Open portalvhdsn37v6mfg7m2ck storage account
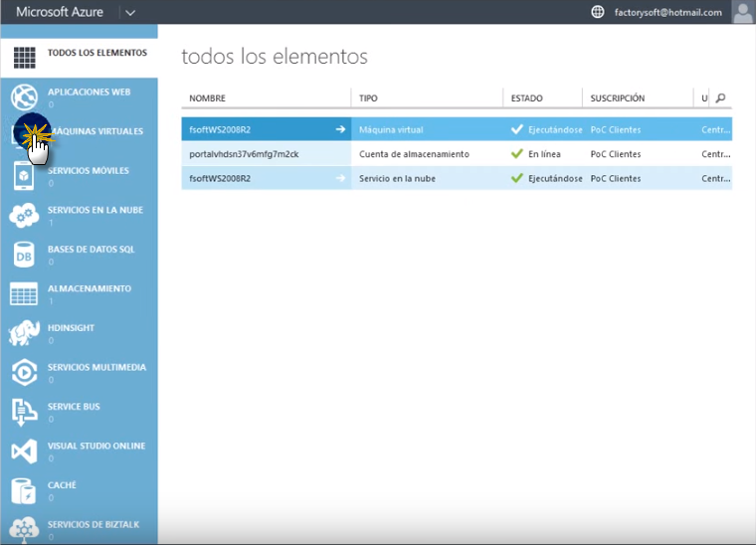The width and height of the screenshot is (756, 545). pos(244,154)
